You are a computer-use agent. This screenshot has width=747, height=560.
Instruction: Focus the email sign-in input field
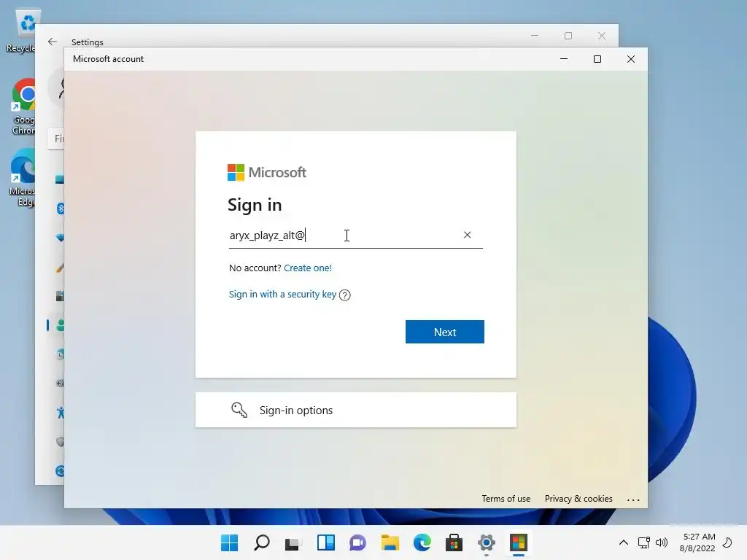pos(355,236)
